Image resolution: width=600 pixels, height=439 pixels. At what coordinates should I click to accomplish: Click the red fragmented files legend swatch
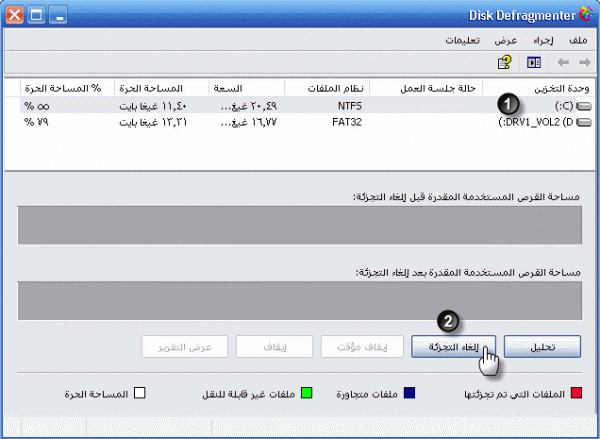[x=576, y=393]
